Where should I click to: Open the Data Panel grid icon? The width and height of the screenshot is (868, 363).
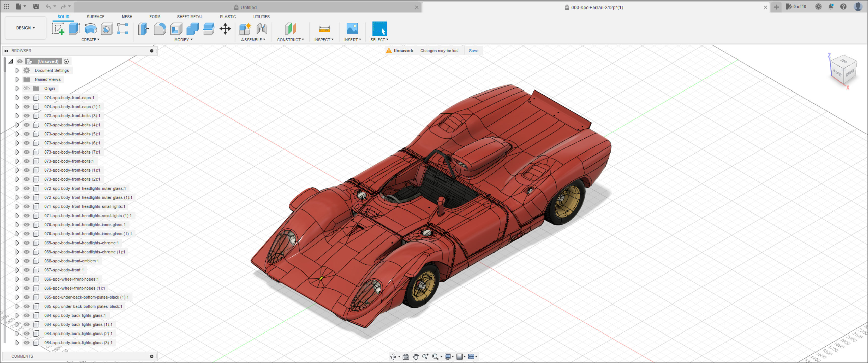coord(6,6)
